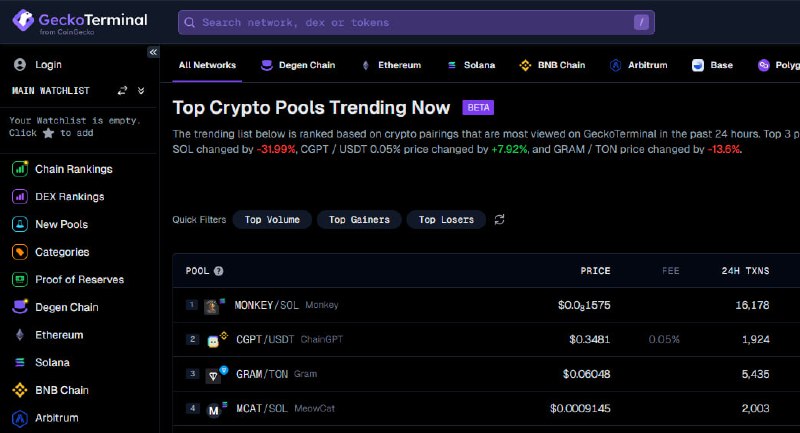This screenshot has width=800, height=433.
Task: Click the watchlist switch arrows icon
Action: point(122,91)
